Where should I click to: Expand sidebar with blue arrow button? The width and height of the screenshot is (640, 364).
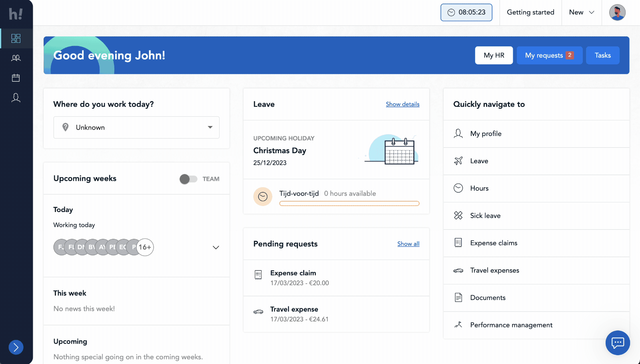pos(16,347)
